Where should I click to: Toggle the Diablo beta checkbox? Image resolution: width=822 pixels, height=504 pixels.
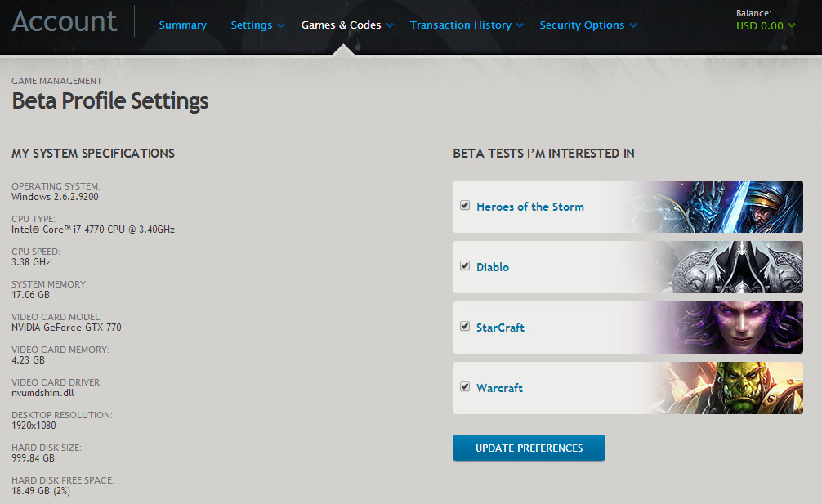465,266
